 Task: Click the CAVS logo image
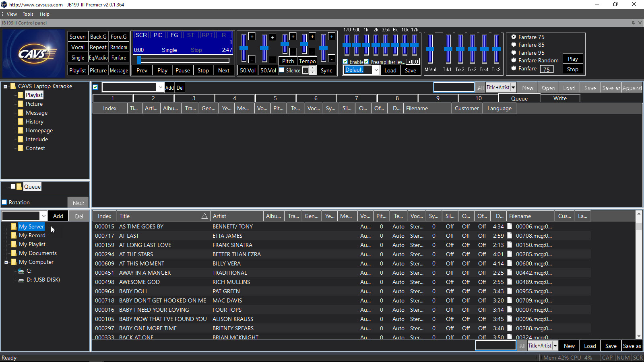[x=34, y=53]
